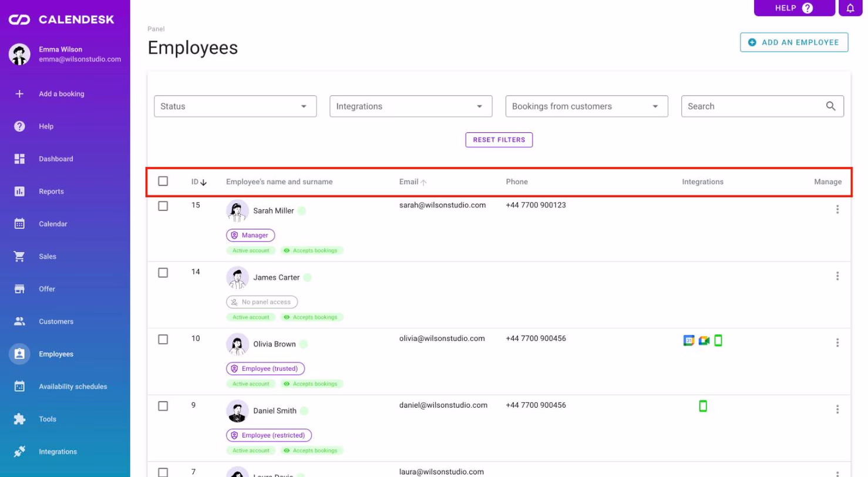Click the Search input field
868x477 pixels.
[762, 106]
